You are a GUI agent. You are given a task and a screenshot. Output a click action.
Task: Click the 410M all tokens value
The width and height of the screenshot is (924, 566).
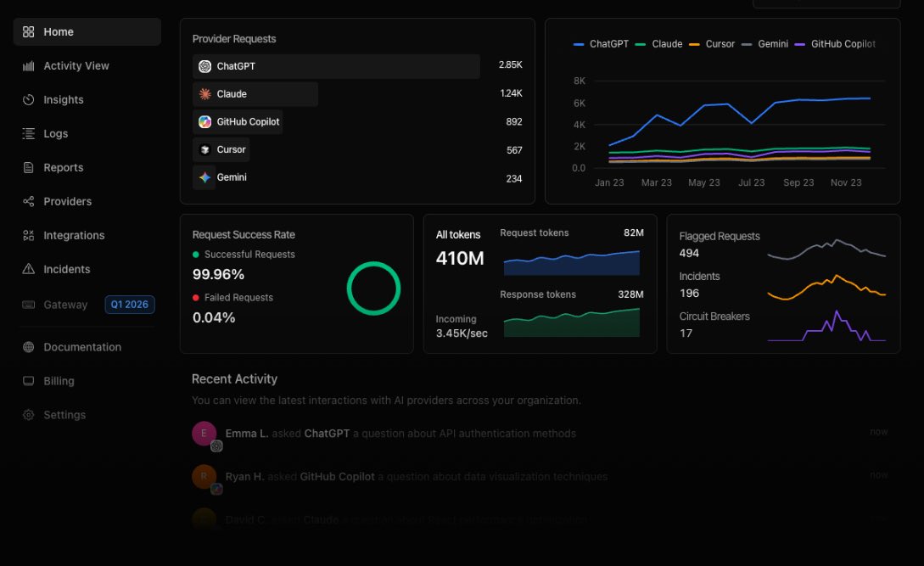[460, 258]
